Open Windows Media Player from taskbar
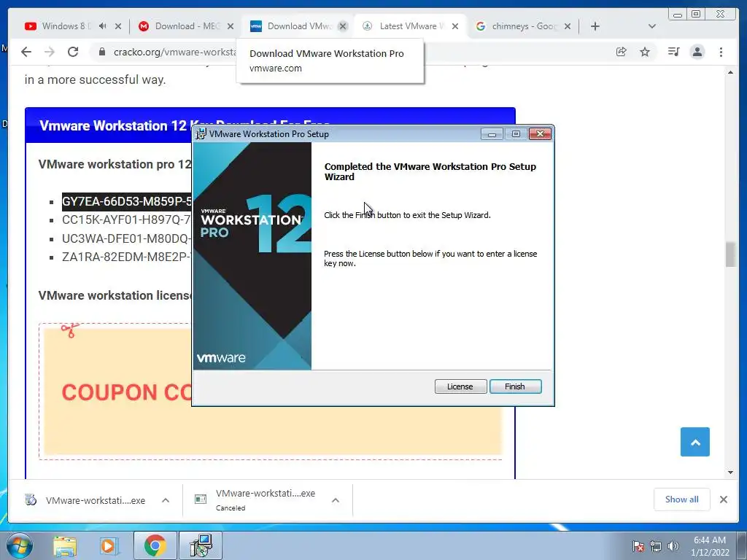This screenshot has width=747, height=560. 109,546
